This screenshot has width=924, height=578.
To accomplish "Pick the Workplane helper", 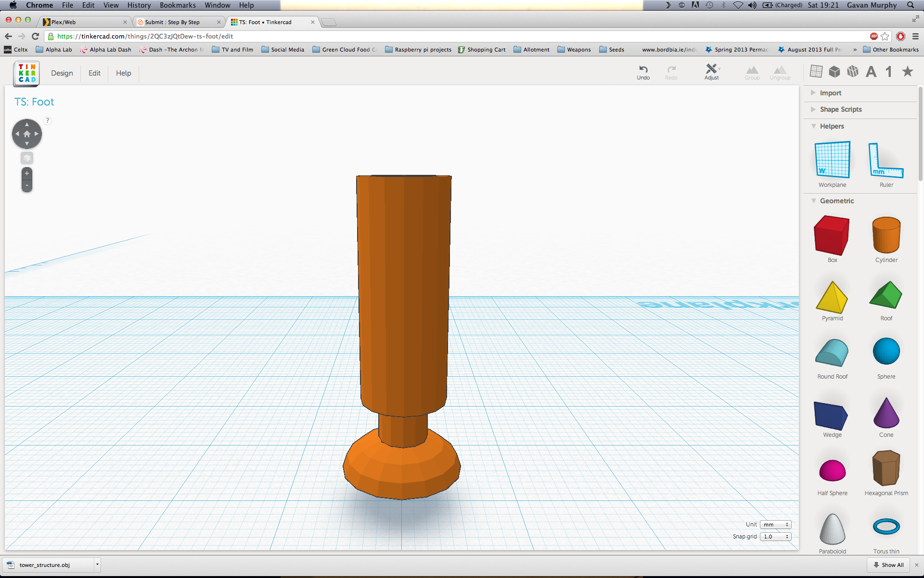I will click(833, 160).
